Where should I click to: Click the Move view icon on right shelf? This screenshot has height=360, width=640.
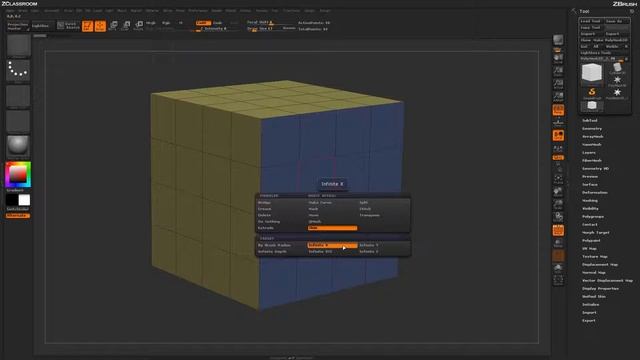pos(558,192)
